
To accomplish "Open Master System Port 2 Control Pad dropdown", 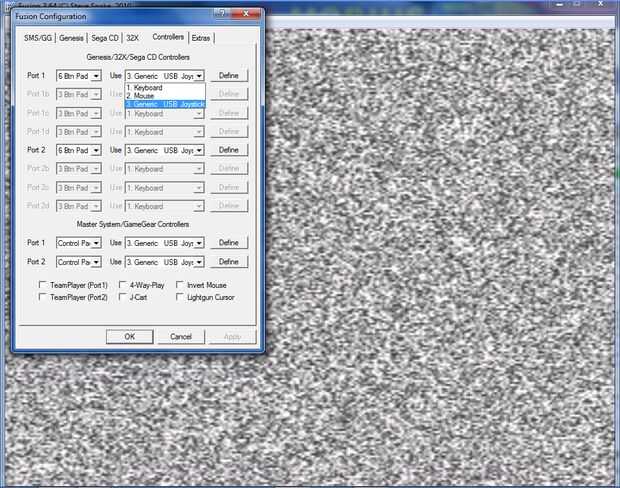I will 79,262.
